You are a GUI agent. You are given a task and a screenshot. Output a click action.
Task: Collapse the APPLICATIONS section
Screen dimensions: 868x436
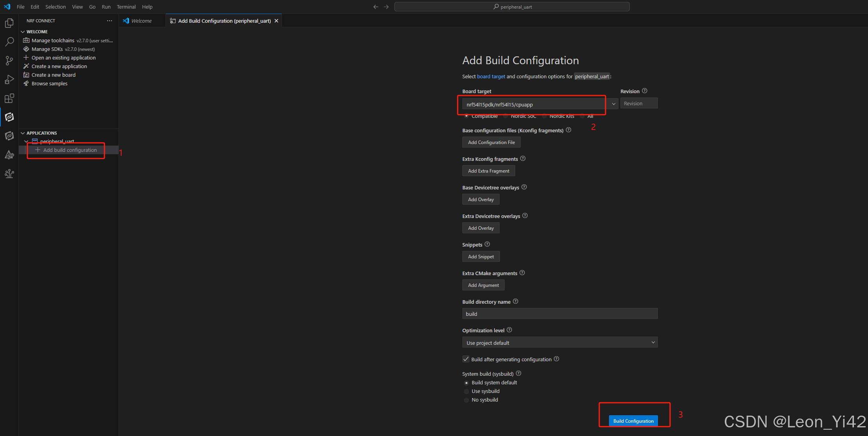[23, 133]
